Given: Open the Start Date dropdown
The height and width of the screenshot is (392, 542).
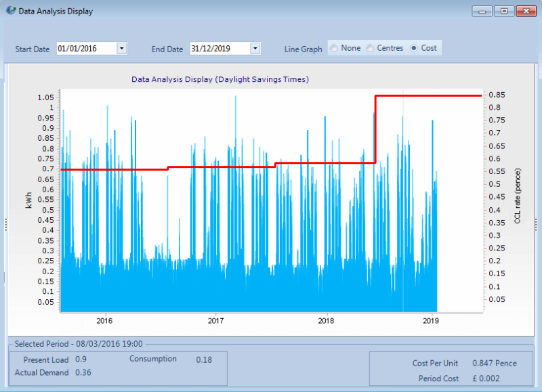Looking at the screenshot, I should point(121,48).
